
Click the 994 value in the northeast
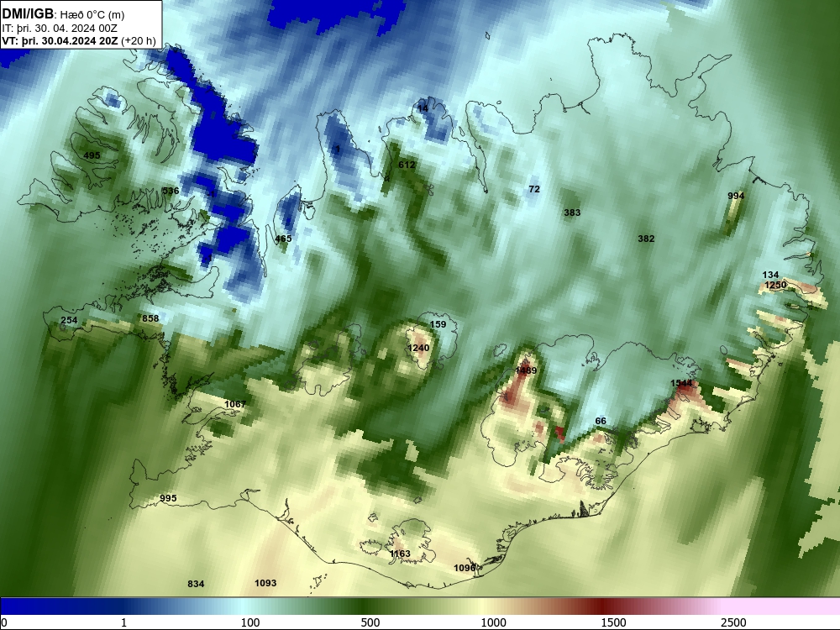tap(736, 196)
